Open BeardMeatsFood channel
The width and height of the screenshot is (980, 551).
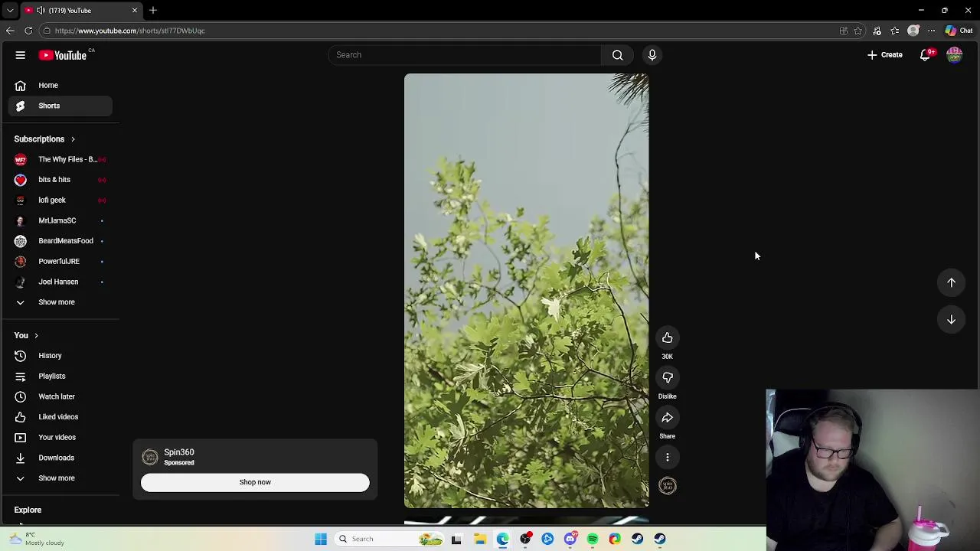point(60,241)
